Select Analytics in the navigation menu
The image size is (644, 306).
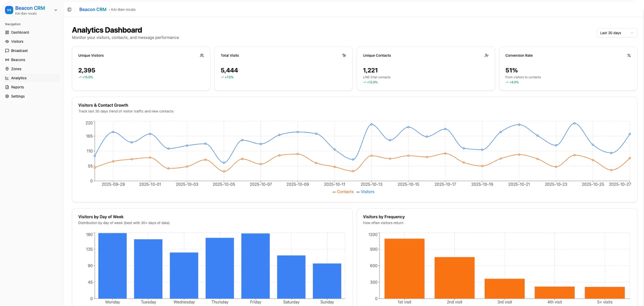19,78
